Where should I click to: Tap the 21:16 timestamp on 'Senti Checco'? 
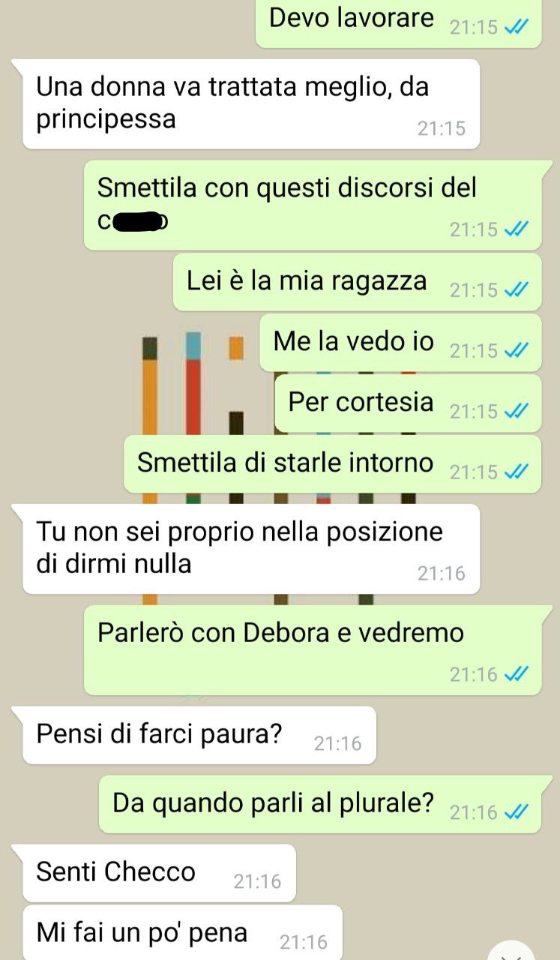point(258,882)
